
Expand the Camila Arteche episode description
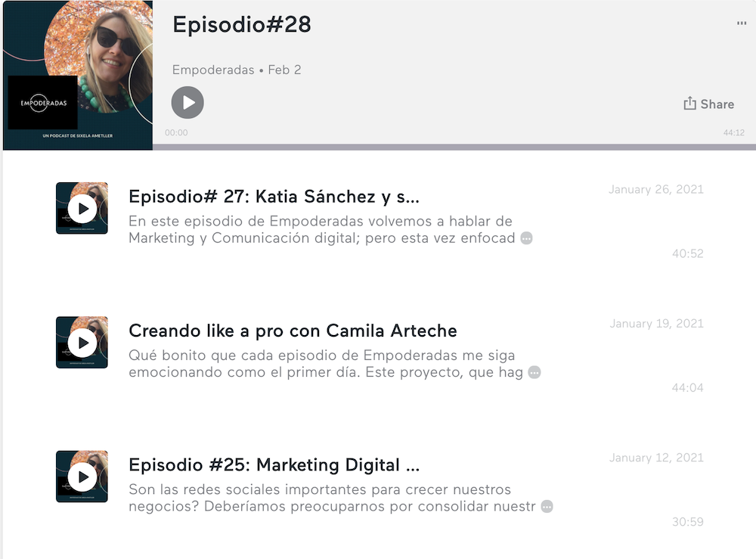click(534, 372)
